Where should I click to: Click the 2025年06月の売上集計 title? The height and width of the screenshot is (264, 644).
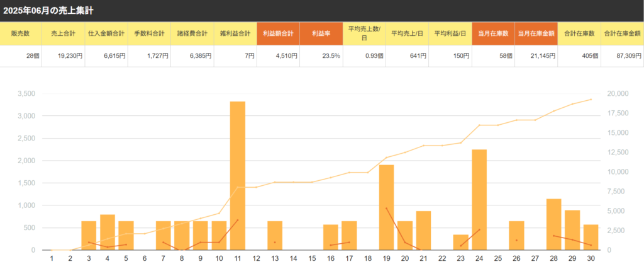pyautogui.click(x=48, y=11)
